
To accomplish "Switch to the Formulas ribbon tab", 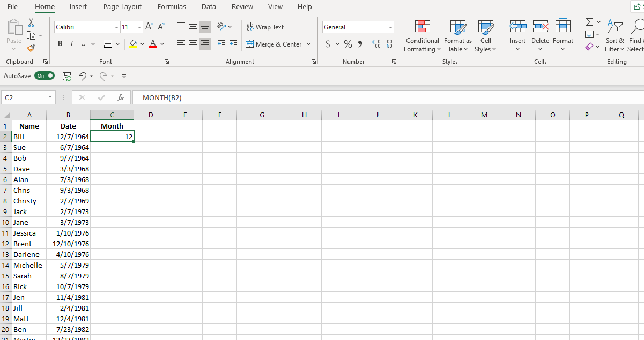I will [172, 7].
